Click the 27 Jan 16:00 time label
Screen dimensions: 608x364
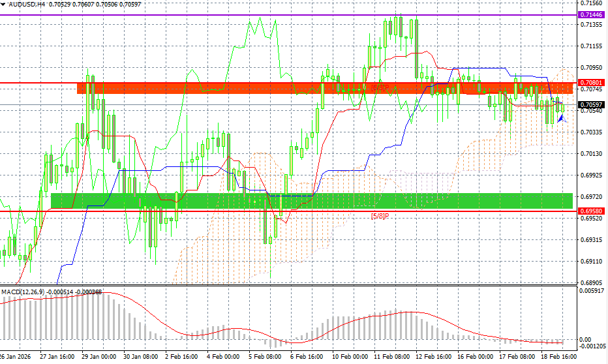(57, 356)
